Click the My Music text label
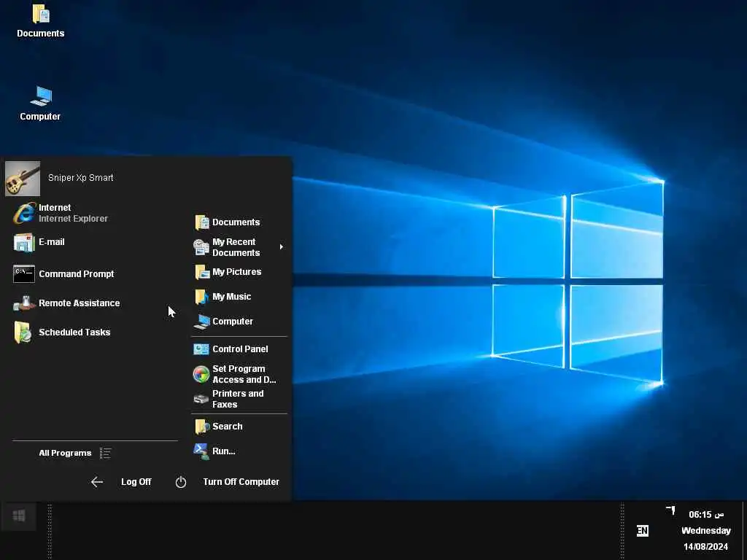Screen dimensions: 747x560 click(231, 297)
